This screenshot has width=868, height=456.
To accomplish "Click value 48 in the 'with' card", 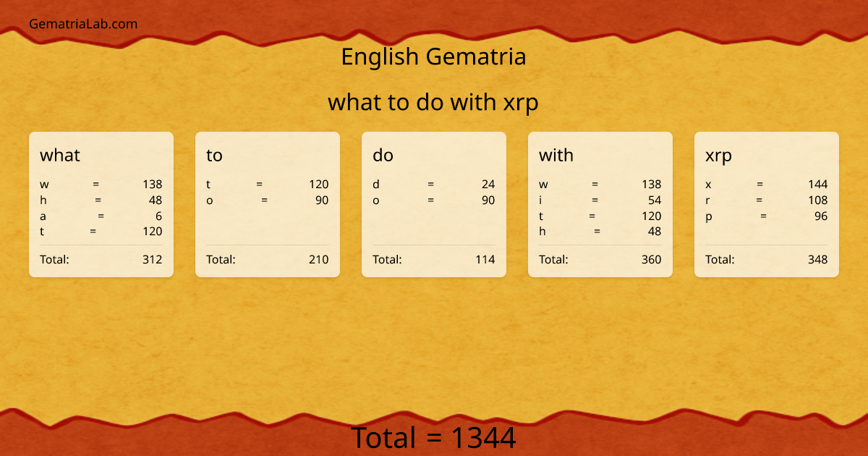I will point(655,232).
